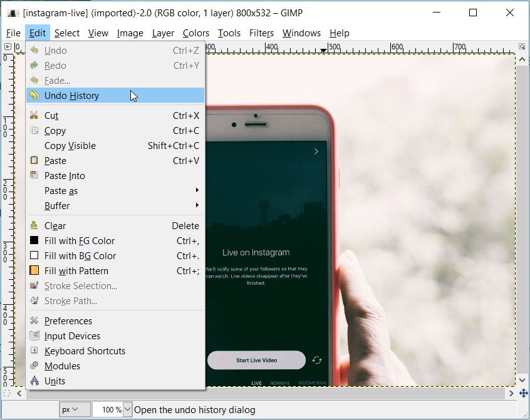
Task: Open the Windows menu
Action: (x=301, y=33)
